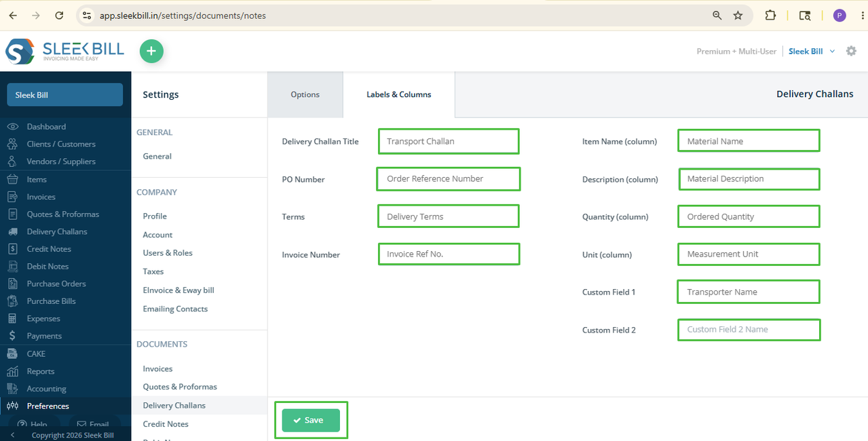This screenshot has width=868, height=441.
Task: Open General settings
Action: 157,156
